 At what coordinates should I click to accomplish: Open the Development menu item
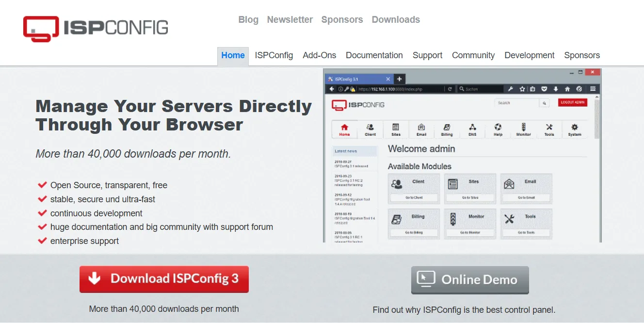pos(530,55)
